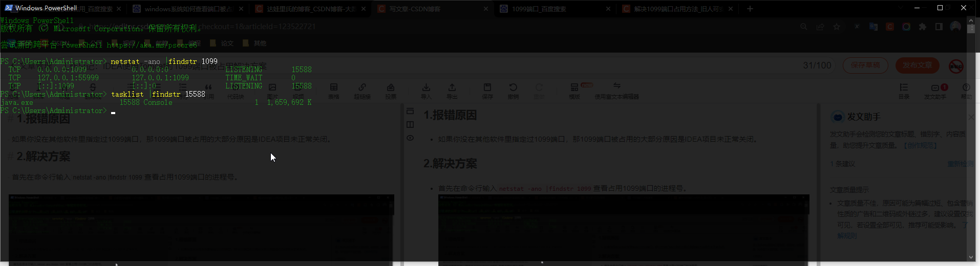Click PowerShell scrollbar down arrow
Image resolution: width=980 pixels, height=266 pixels.
click(971, 257)
